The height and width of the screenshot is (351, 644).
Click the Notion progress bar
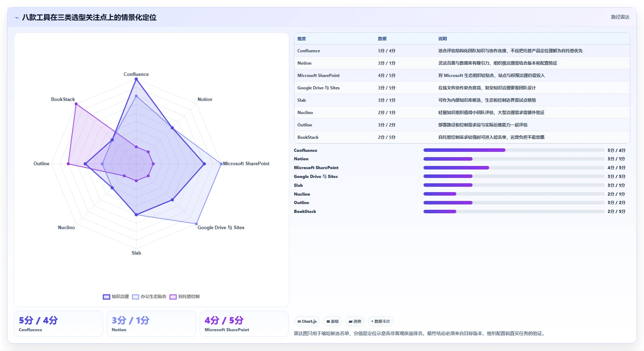(x=514, y=159)
